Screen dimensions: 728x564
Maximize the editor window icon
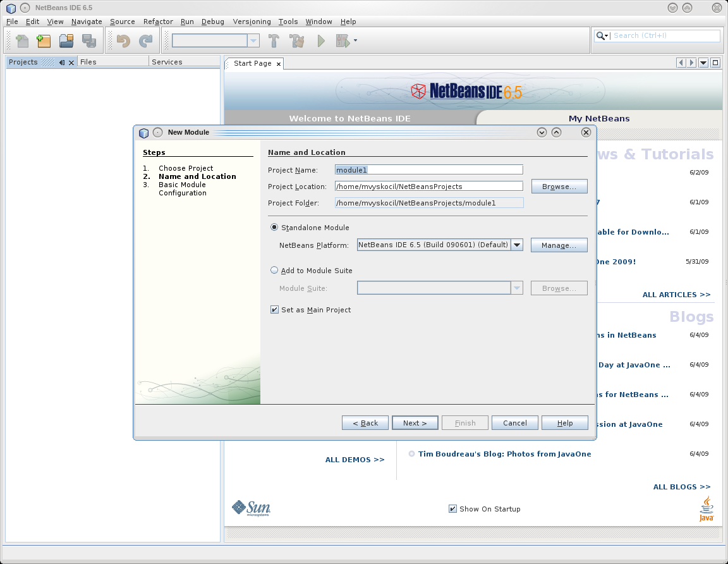715,63
